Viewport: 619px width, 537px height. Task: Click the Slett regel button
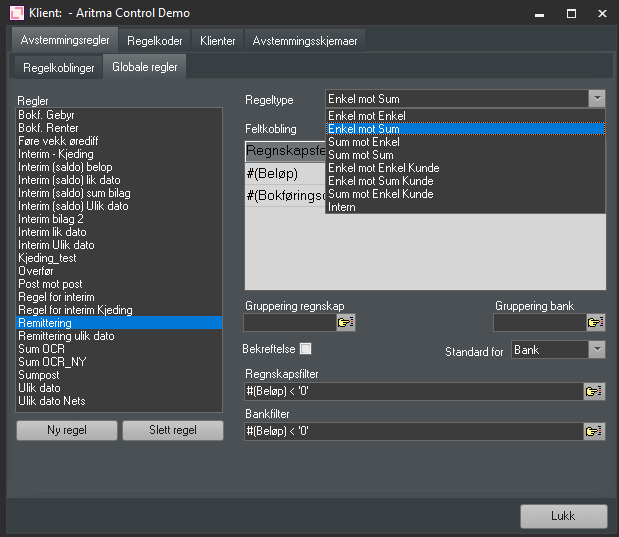[x=173, y=430]
